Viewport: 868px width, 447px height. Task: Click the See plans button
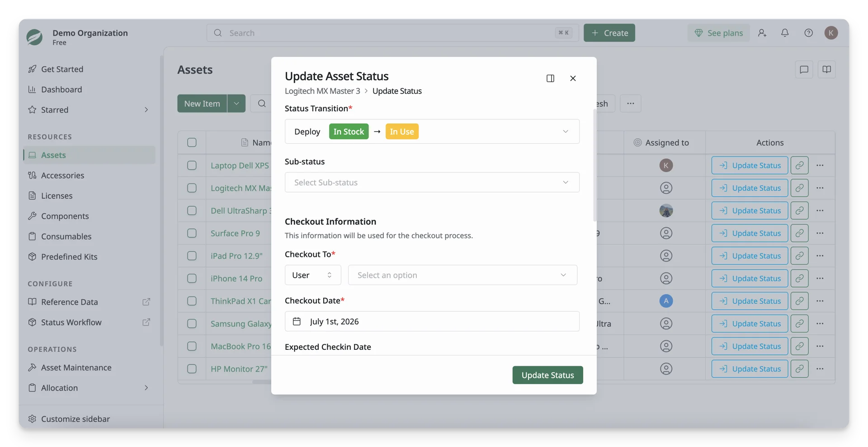tap(718, 33)
